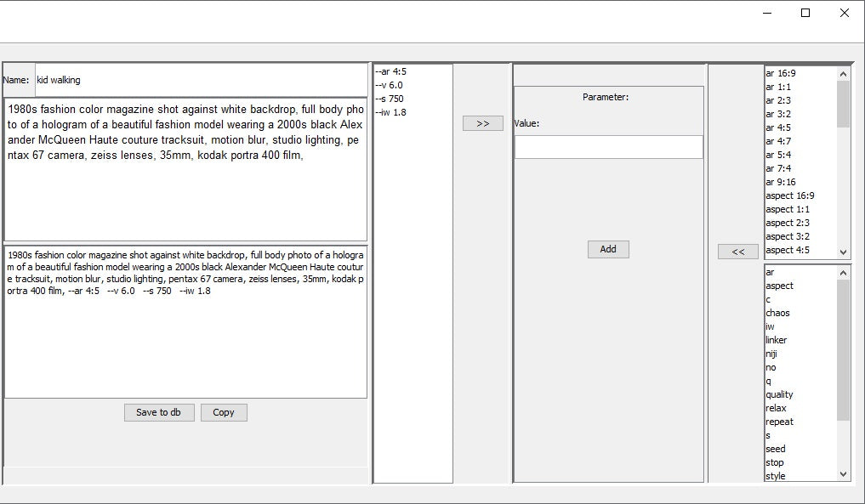This screenshot has width=865, height=504.
Task: Choose preset ar 9:16 from list
Action: click(x=781, y=182)
